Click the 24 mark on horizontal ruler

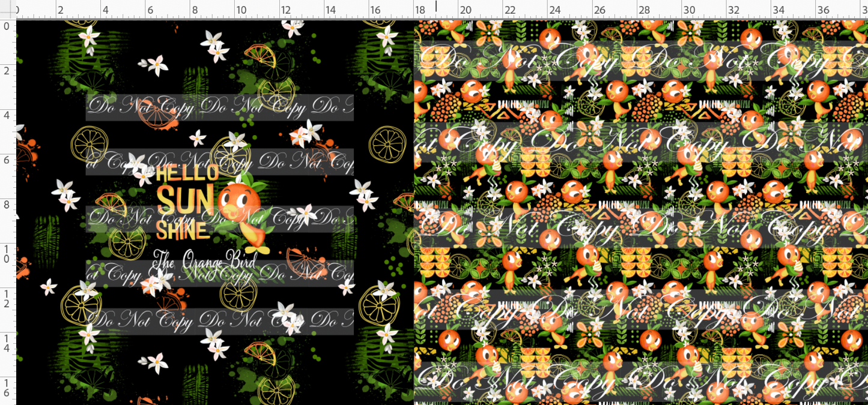coord(554,10)
